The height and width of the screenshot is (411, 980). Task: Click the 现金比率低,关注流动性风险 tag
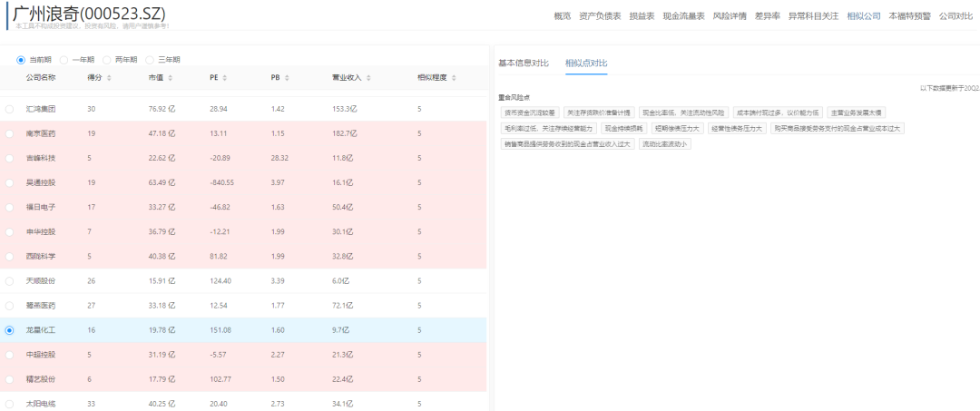684,113
